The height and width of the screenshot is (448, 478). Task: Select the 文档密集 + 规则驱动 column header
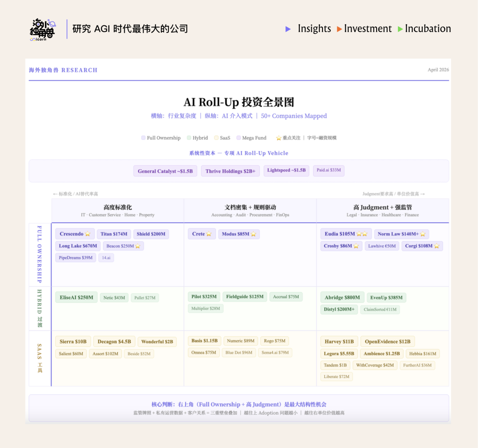[250, 211]
